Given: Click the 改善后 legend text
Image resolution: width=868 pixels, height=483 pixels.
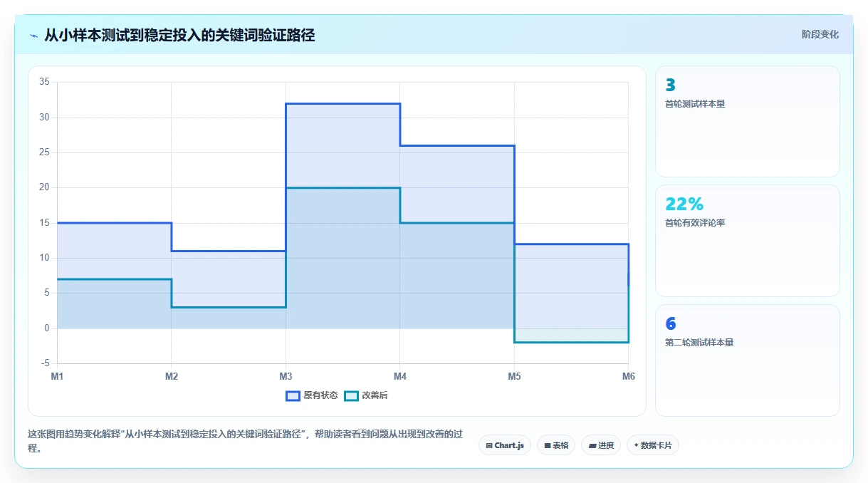Looking at the screenshot, I should [x=375, y=395].
